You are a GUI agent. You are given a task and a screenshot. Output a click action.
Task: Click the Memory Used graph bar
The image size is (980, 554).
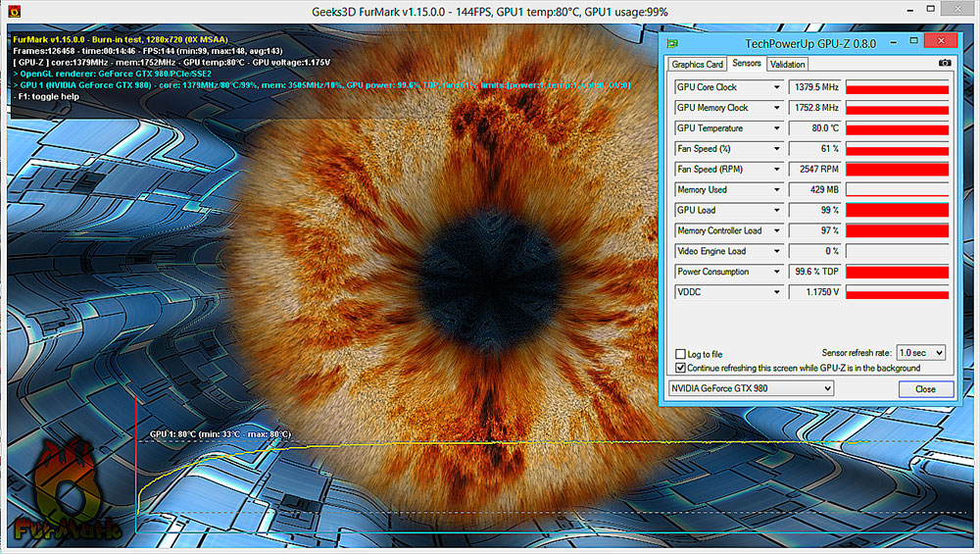(898, 189)
